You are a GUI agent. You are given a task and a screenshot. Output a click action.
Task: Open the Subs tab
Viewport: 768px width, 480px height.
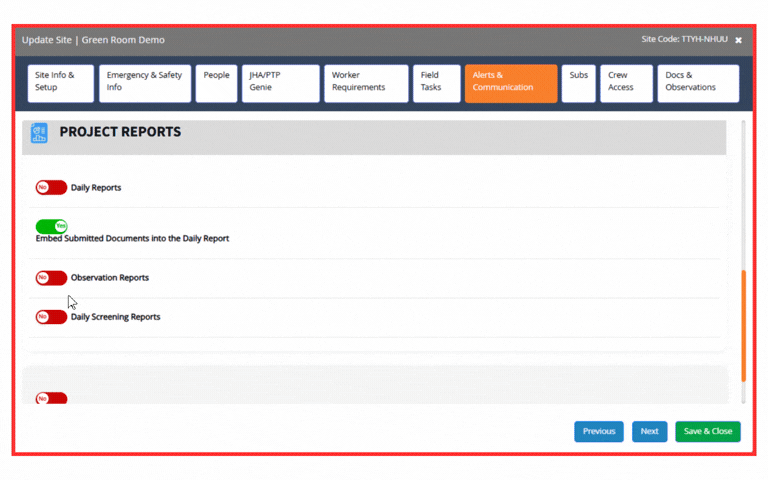(578, 83)
